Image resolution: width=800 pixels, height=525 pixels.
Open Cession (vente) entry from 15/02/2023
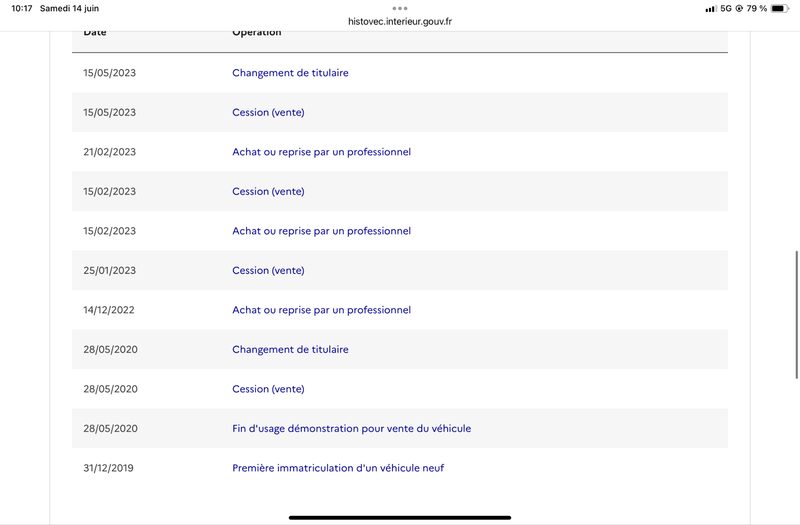point(268,191)
